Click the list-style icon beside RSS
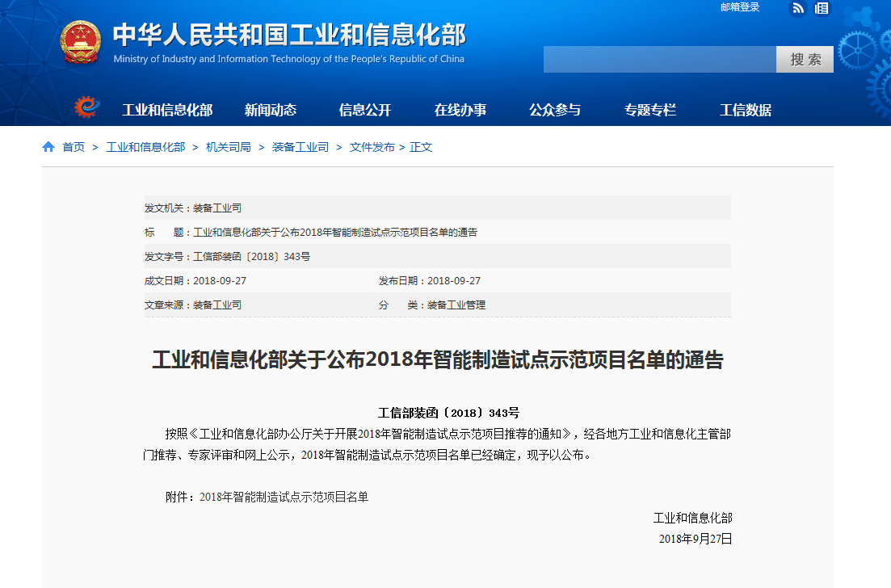The height and width of the screenshot is (588, 891). tap(822, 8)
